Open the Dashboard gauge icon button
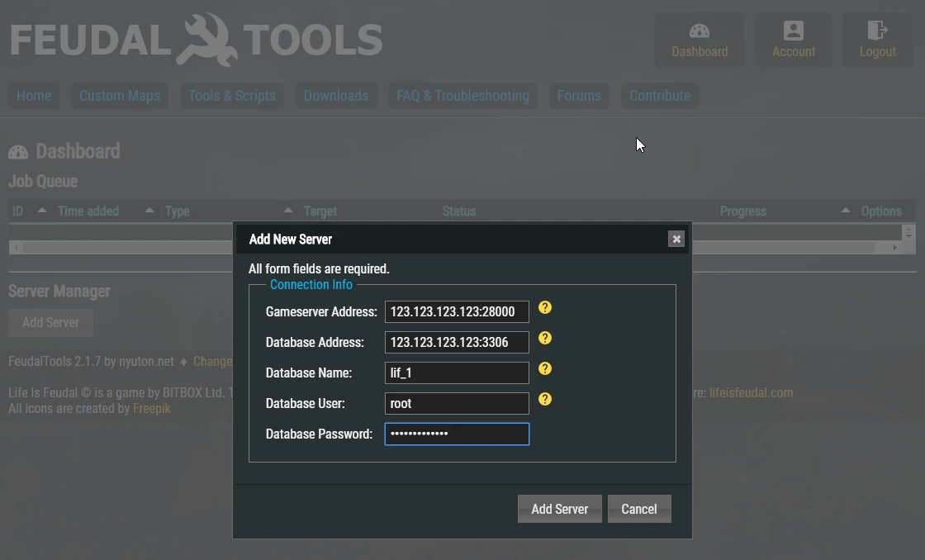Image resolution: width=925 pixels, height=560 pixels. click(700, 40)
